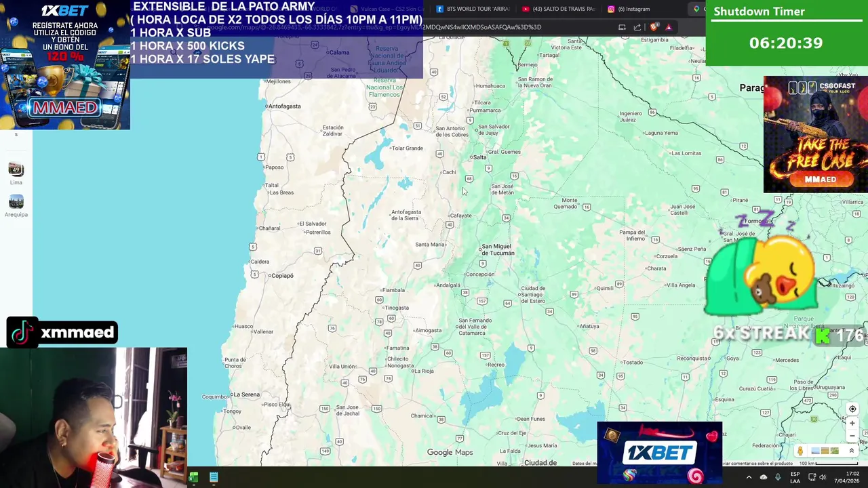This screenshot has width=868, height=488.
Task: Open the Brave Shields lion icon
Action: (654, 27)
